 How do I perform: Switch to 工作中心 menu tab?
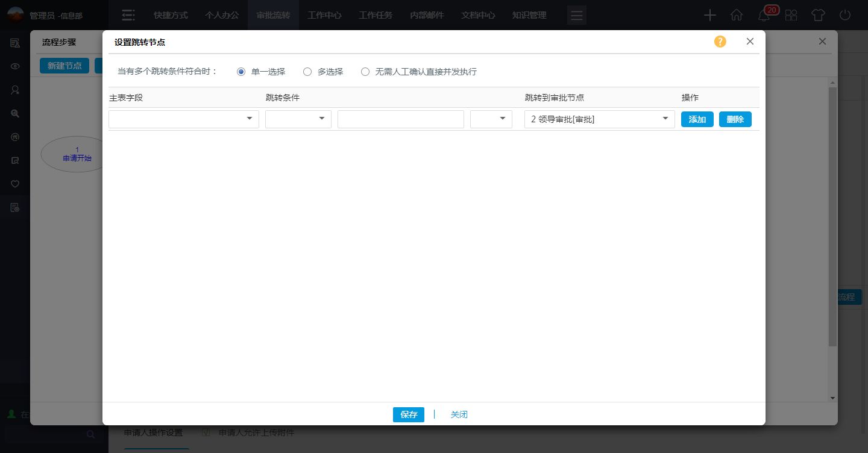pos(324,15)
